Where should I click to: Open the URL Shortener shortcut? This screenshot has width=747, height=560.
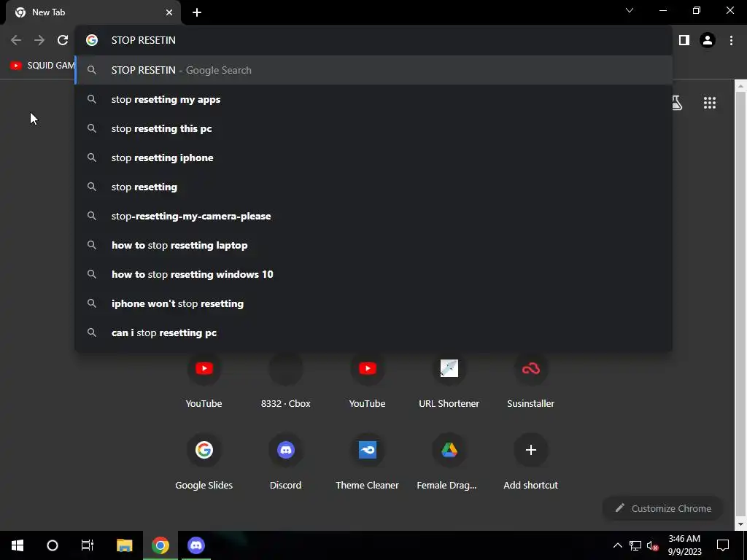tap(449, 381)
